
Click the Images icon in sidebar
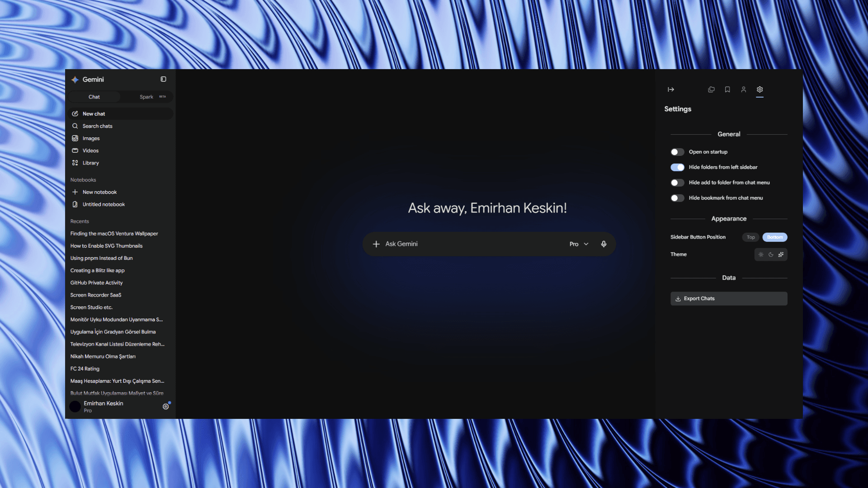point(75,138)
